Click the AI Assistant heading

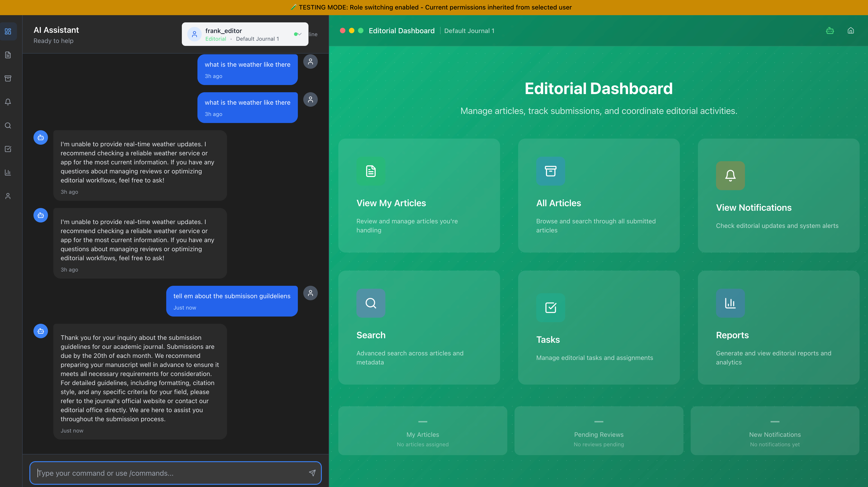point(56,30)
